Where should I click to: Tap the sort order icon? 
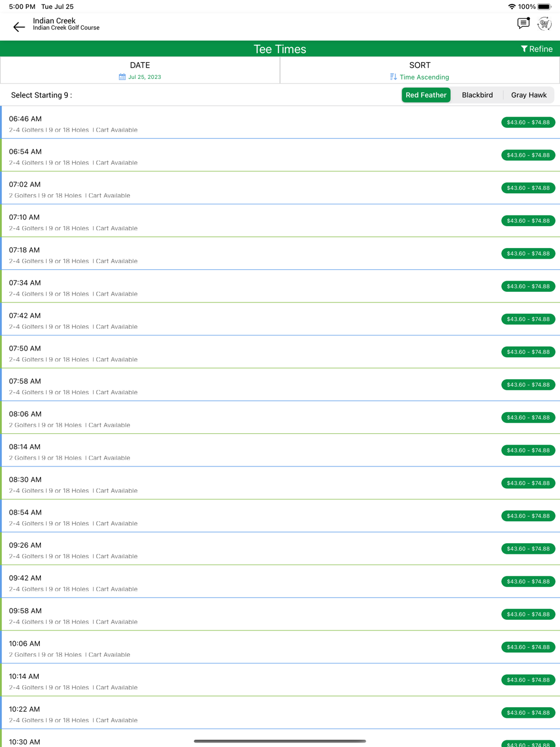393,77
